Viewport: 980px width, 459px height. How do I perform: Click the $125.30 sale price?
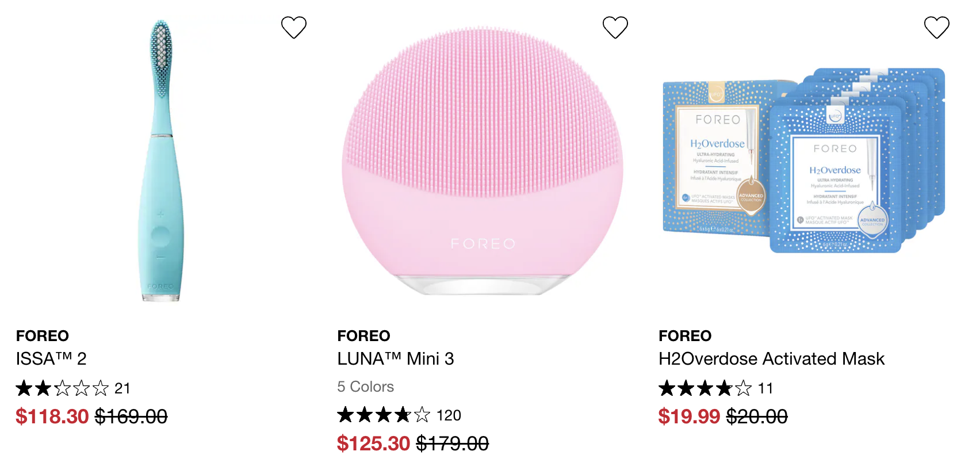[x=374, y=443]
